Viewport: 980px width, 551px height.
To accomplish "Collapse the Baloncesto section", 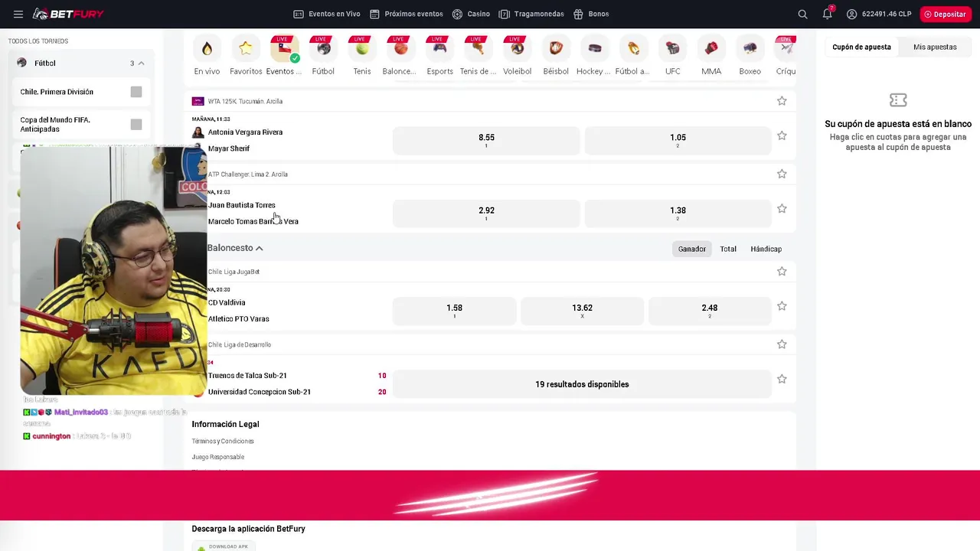I will [x=260, y=248].
